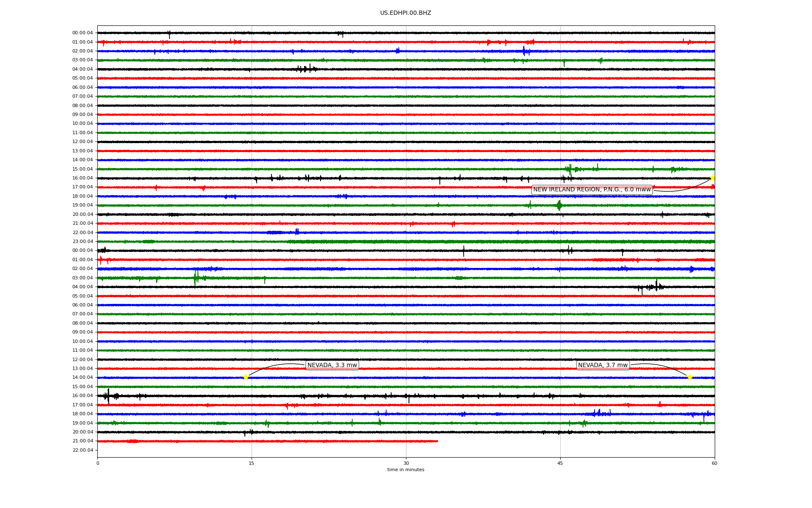The width and height of the screenshot is (812, 508).
Task: Click the 21:00:04 label near the bottom
Action: [x=82, y=441]
